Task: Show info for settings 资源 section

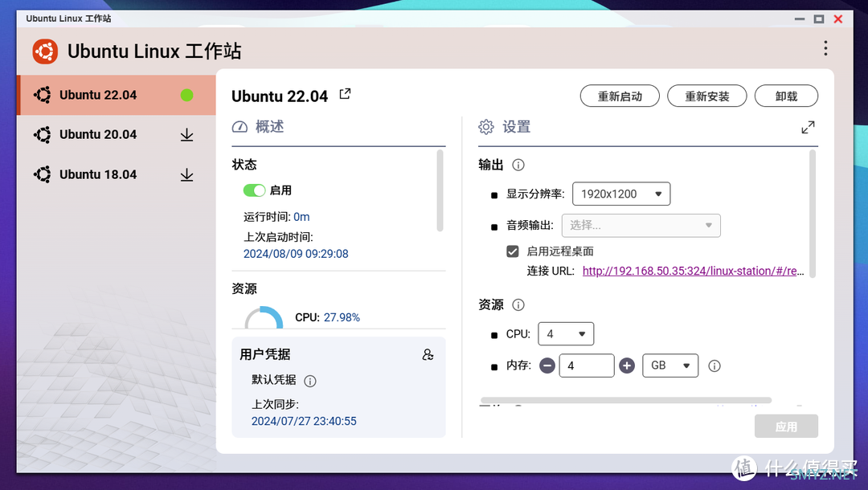Action: click(518, 304)
